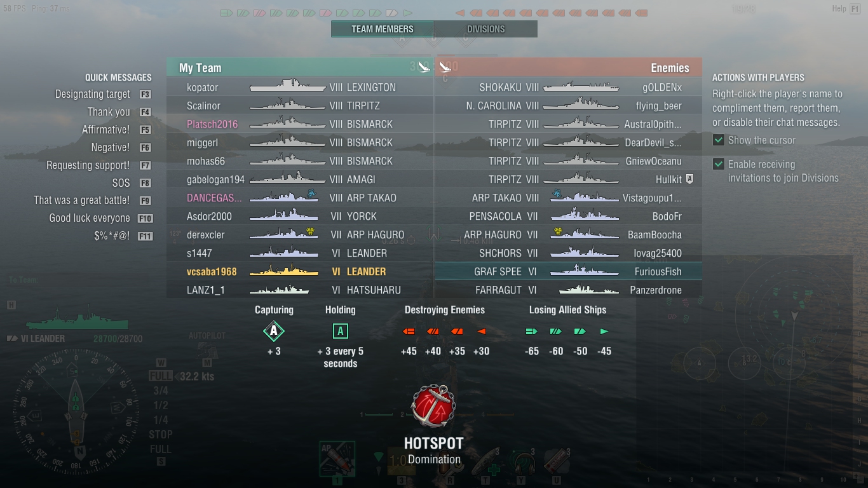
Task: Click the My Team header ship icon
Action: pos(424,67)
